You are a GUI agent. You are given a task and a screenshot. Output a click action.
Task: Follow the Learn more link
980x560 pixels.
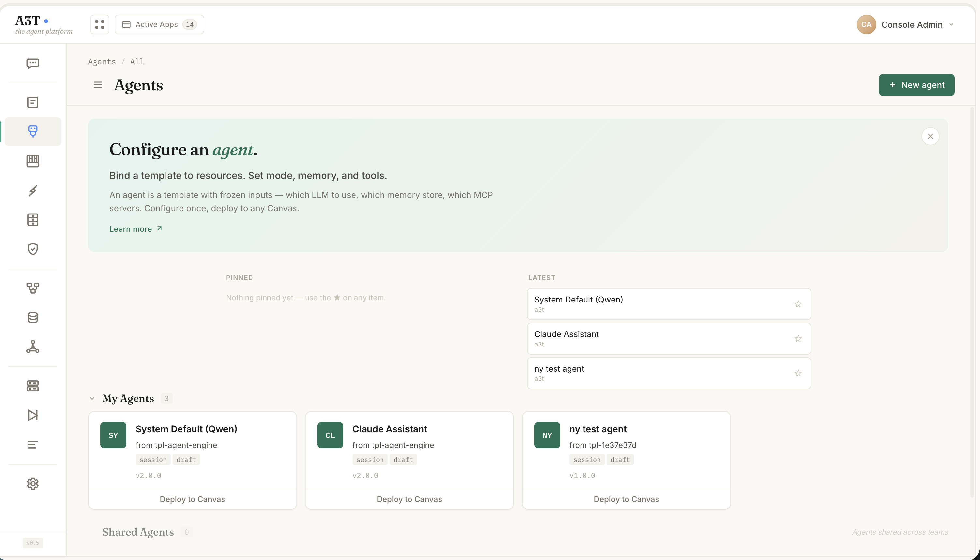[136, 229]
